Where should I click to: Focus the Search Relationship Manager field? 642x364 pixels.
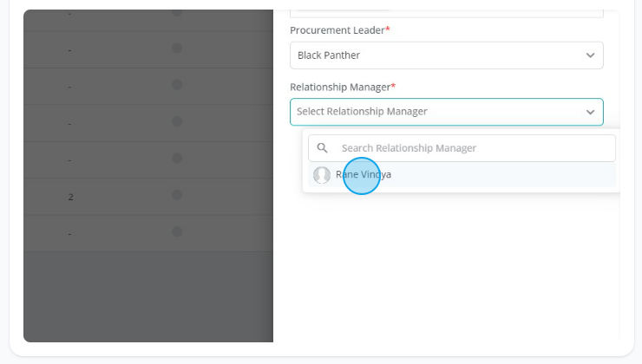pyautogui.click(x=462, y=148)
